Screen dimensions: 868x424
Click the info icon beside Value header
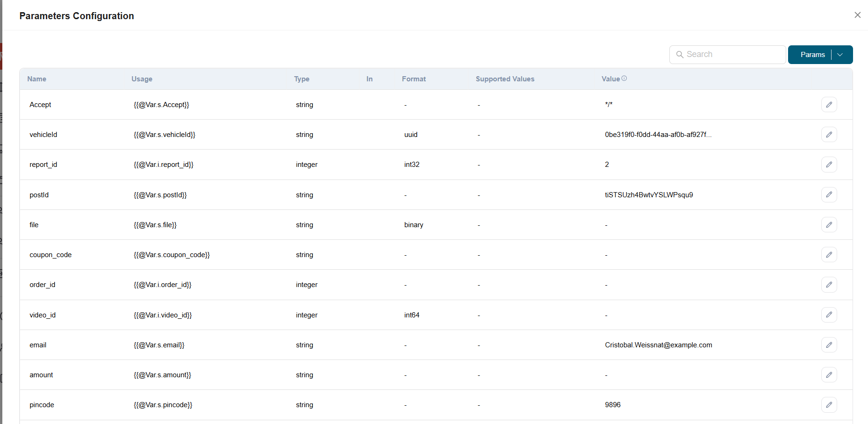[624, 79]
